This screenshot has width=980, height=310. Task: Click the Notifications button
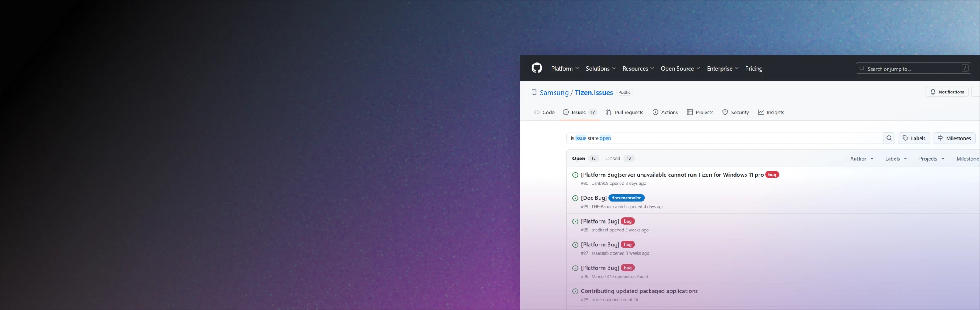(x=947, y=92)
